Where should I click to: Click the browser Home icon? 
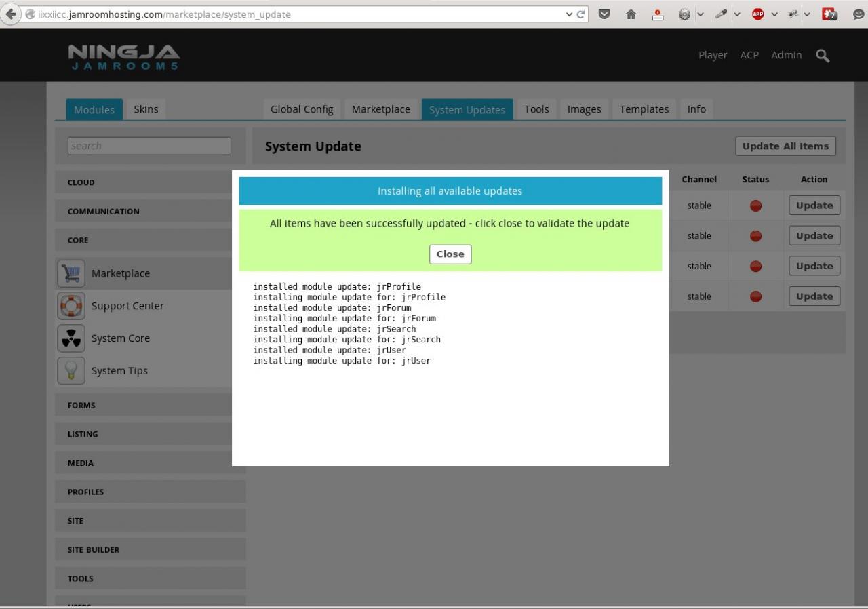click(x=631, y=14)
